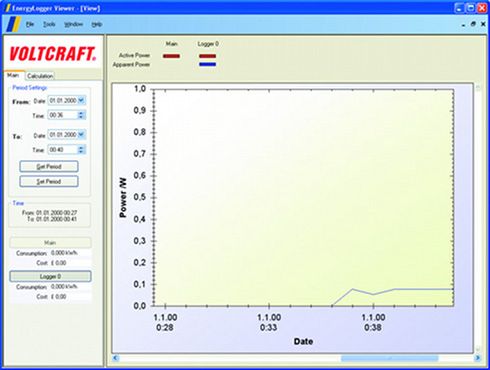Click the Voltcraft logo
Screen dimensions: 490x370
pos(53,54)
